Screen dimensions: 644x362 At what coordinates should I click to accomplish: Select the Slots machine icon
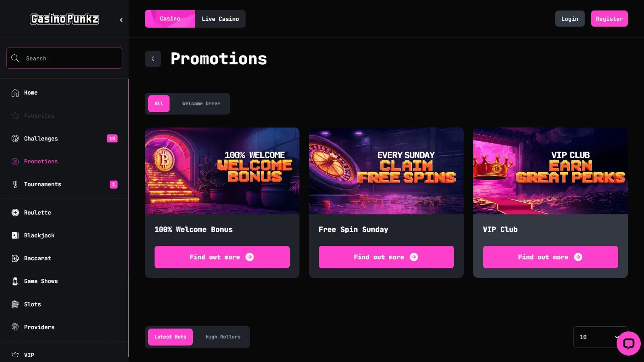coord(15,304)
